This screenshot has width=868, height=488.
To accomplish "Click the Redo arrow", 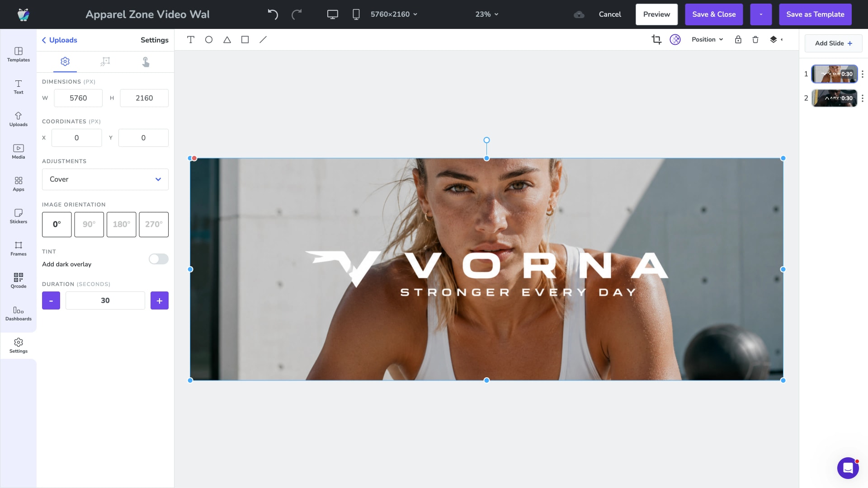I will pyautogui.click(x=297, y=14).
